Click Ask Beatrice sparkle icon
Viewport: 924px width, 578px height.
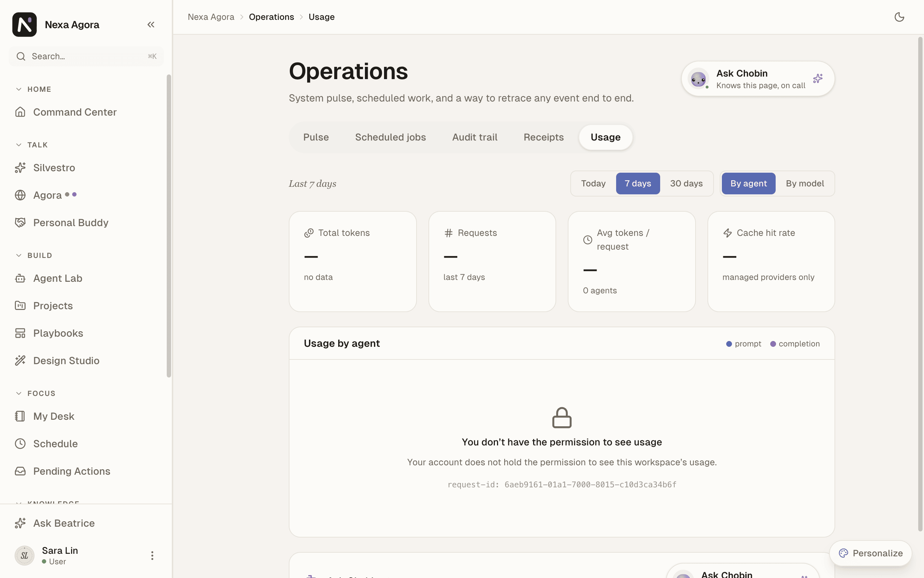pyautogui.click(x=20, y=523)
